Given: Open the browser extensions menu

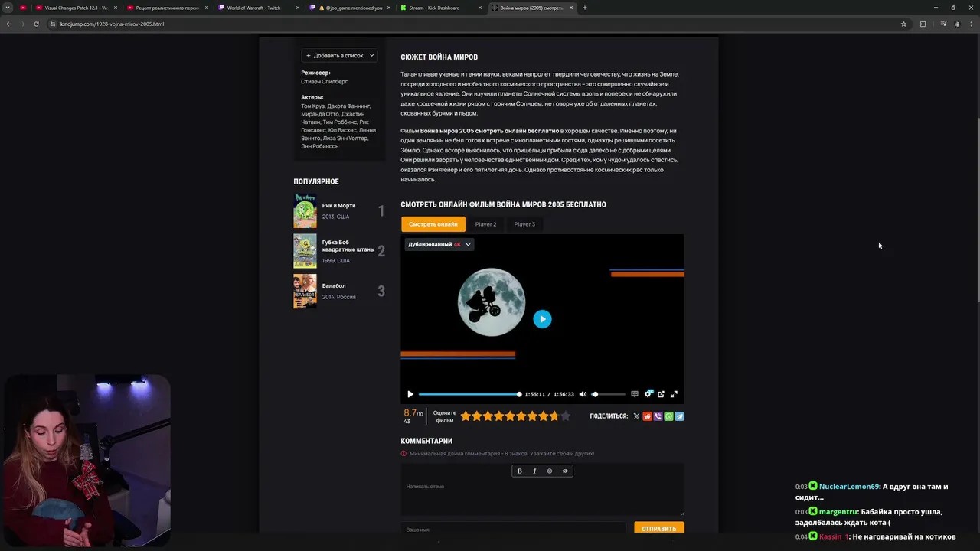Looking at the screenshot, I should coord(923,24).
